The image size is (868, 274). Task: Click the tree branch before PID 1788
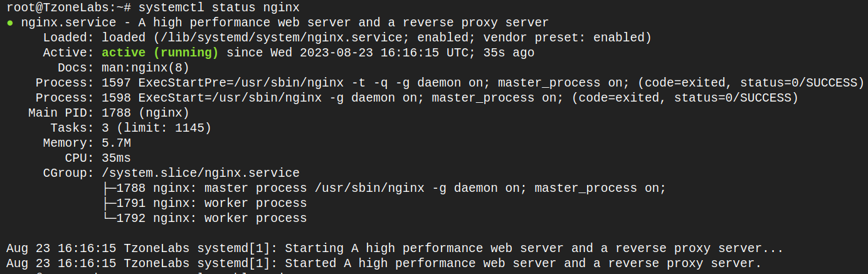click(x=109, y=188)
